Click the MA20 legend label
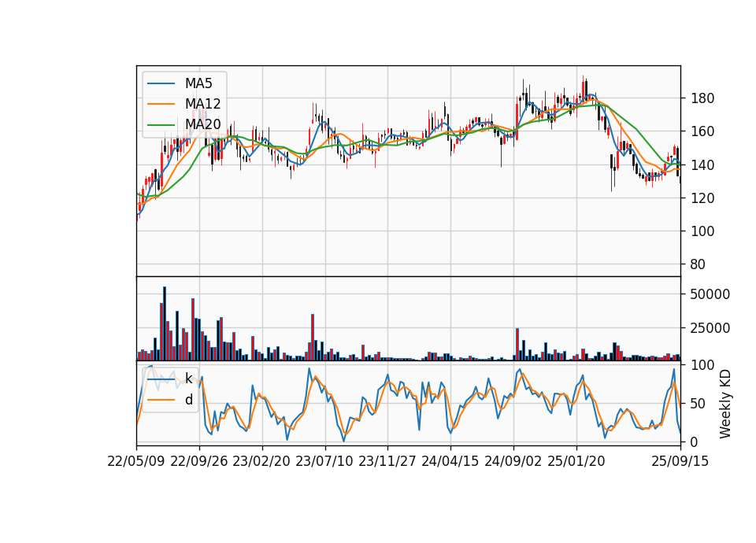Viewport: 756px width, 543px height. (202, 125)
